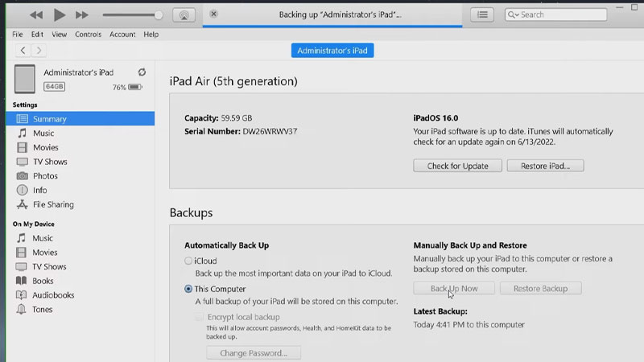This screenshot has height=362, width=644.
Task: Toggle Encrypt local backup checkbox
Action: [199, 317]
